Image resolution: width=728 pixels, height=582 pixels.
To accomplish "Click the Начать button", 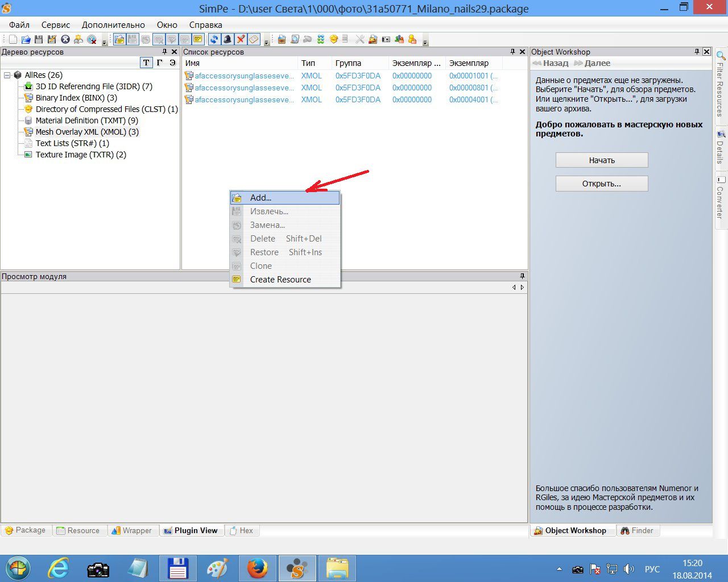I will coord(602,160).
